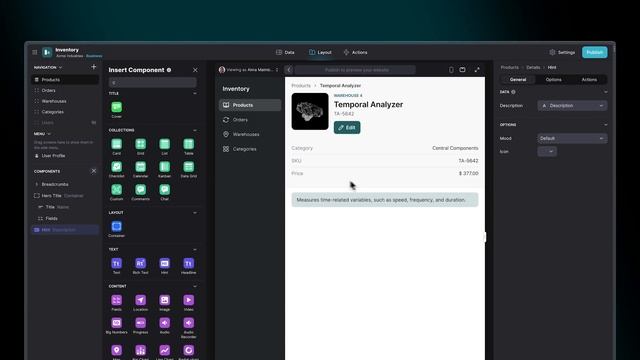Collapse the Layout section
The height and width of the screenshot is (360, 640).
[x=195, y=213]
